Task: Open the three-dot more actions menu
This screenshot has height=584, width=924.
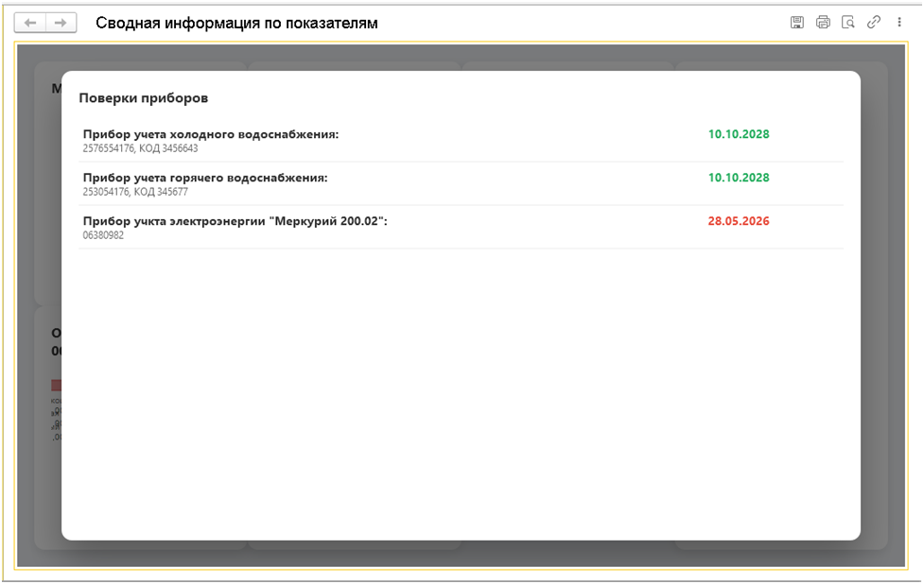Action: pyautogui.click(x=899, y=23)
